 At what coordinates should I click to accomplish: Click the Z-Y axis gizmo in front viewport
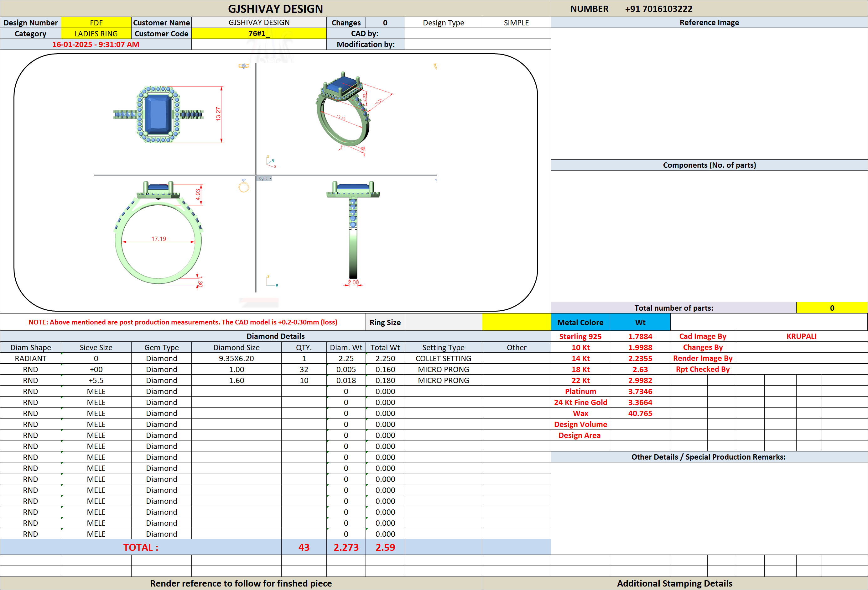[272, 281]
